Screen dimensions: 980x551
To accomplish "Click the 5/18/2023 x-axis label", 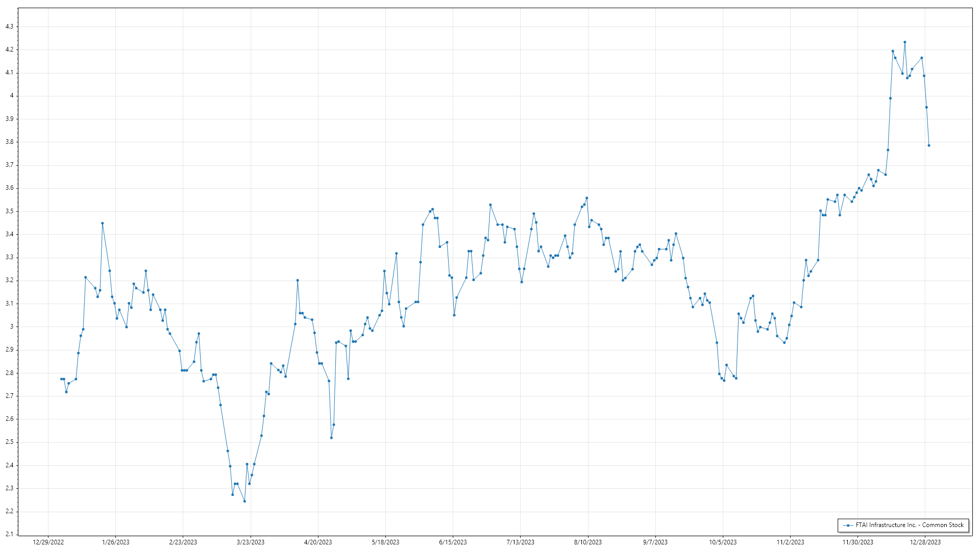I will pos(385,542).
